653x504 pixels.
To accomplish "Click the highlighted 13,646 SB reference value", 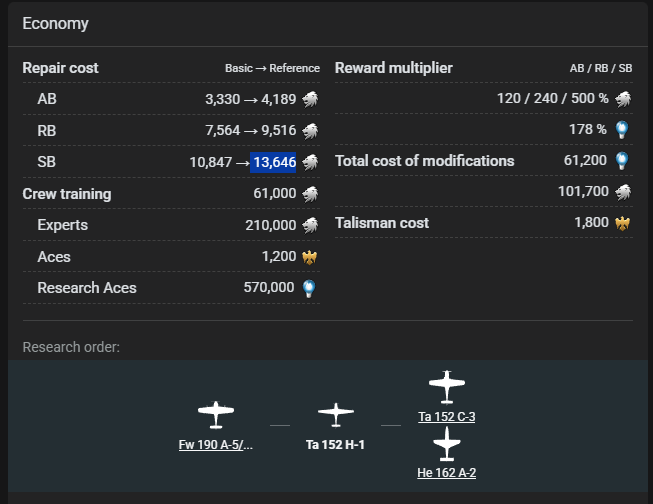I will tap(273, 162).
